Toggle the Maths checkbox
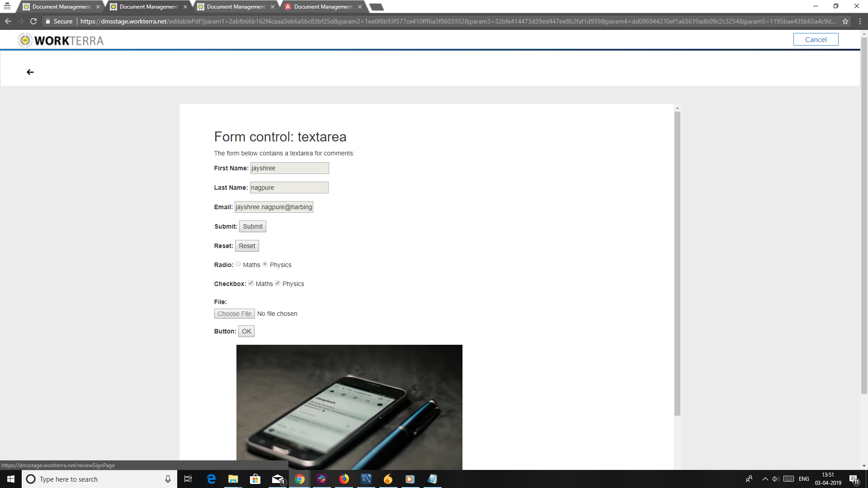868x488 pixels. point(251,283)
